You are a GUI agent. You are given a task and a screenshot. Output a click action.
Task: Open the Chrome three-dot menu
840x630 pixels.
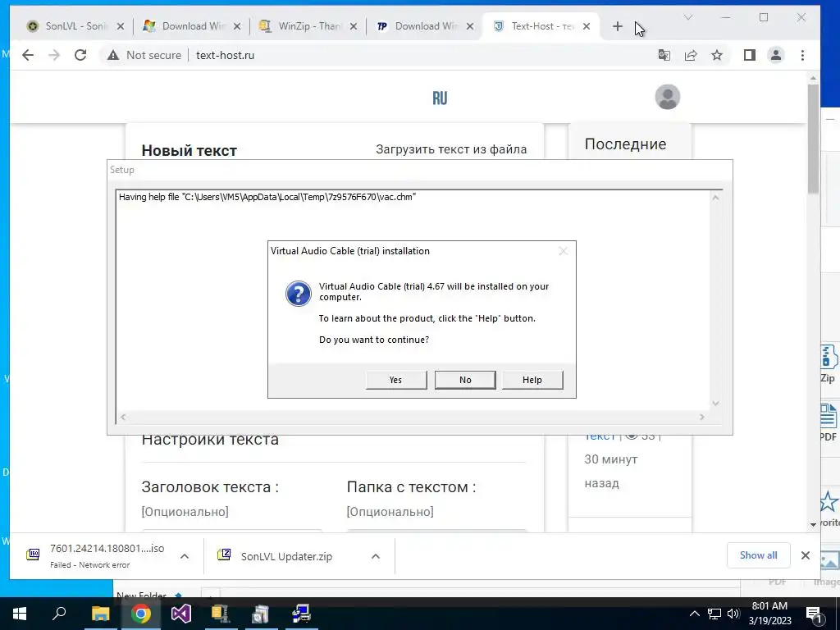[802, 55]
